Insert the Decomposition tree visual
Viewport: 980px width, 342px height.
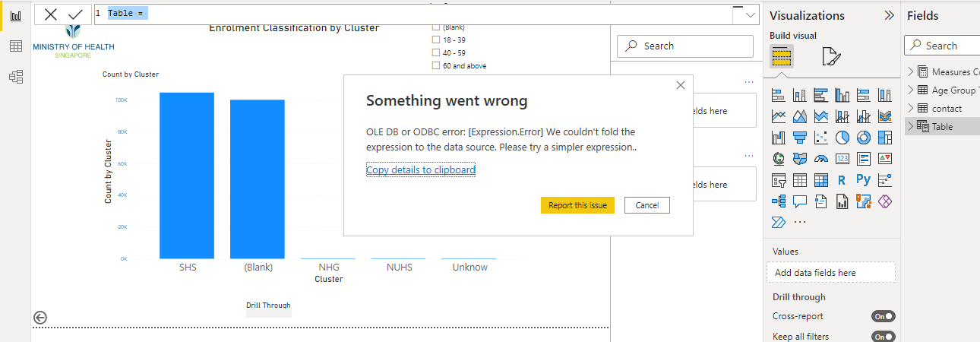pos(778,201)
